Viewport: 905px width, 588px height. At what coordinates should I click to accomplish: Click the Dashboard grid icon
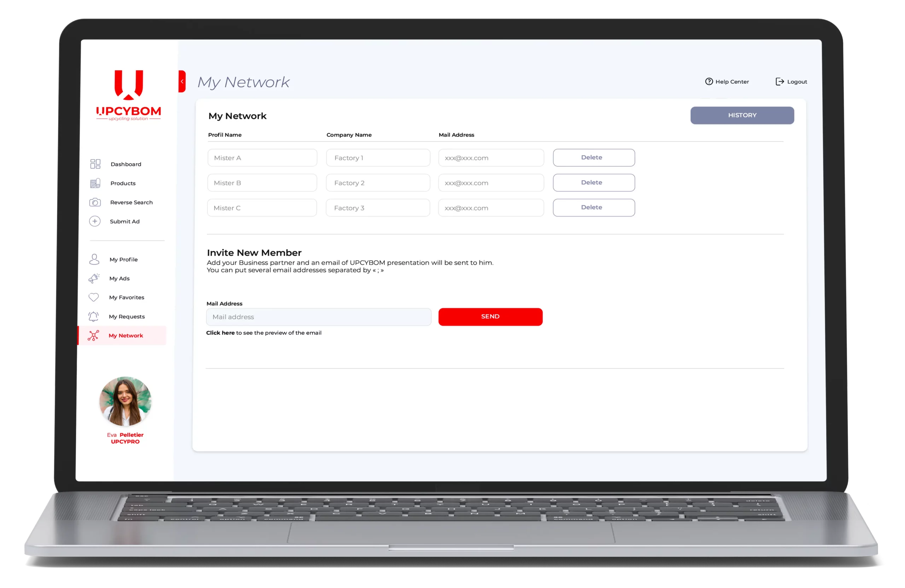(x=95, y=164)
